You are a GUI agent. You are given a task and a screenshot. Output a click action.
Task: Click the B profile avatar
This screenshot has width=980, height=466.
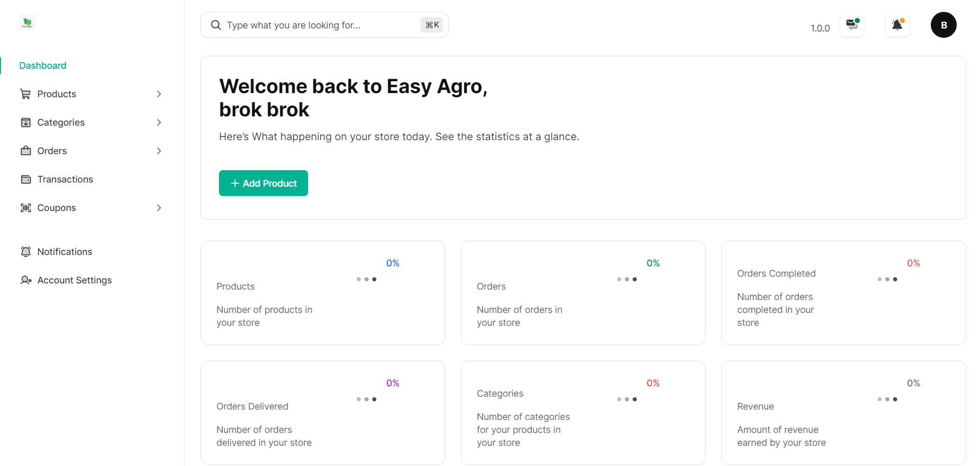click(x=943, y=25)
